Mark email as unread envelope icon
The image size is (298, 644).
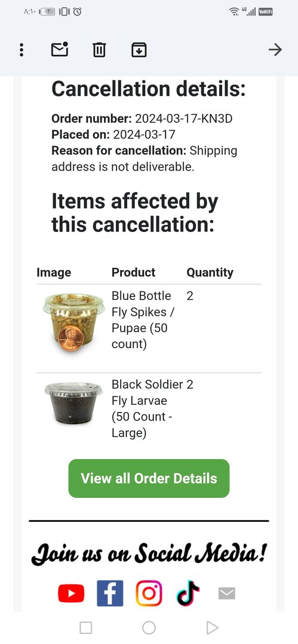pyautogui.click(x=60, y=49)
